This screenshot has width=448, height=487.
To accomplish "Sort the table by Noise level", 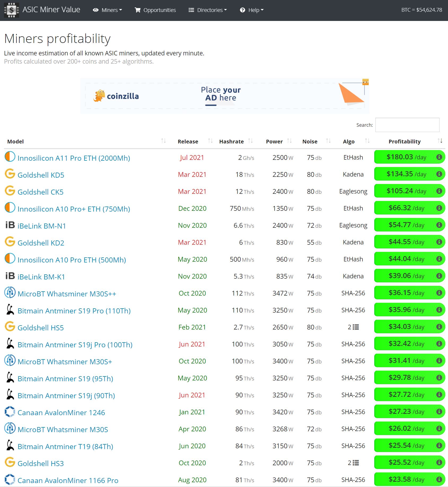I will (317, 141).
